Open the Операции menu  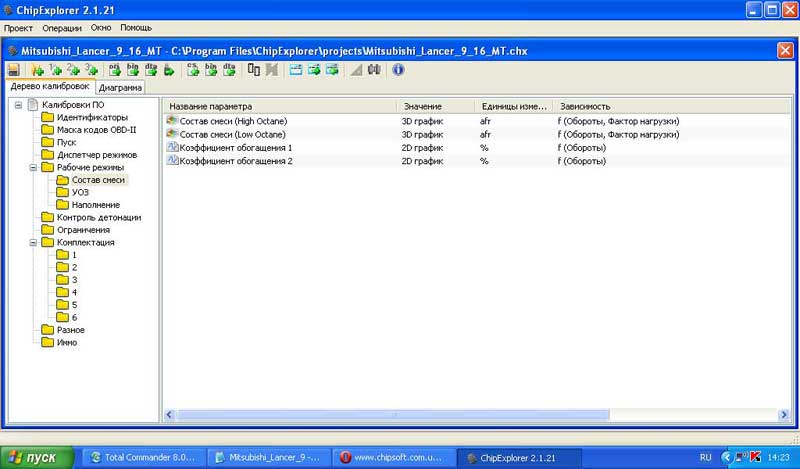point(63,28)
